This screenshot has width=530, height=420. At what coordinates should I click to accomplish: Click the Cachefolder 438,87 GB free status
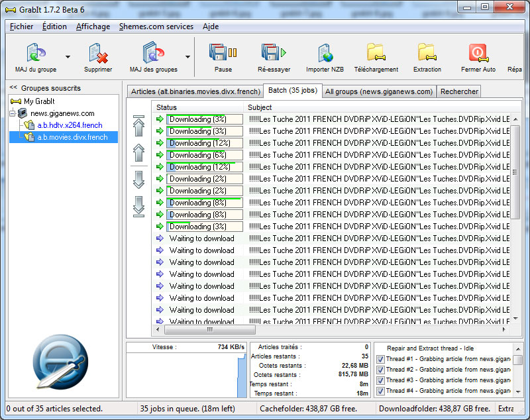point(308,409)
